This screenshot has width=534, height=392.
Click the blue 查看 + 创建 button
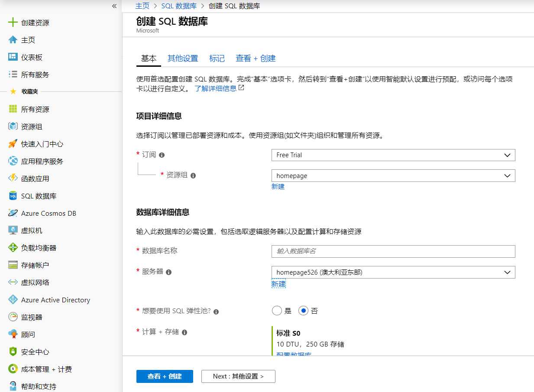tap(165, 376)
